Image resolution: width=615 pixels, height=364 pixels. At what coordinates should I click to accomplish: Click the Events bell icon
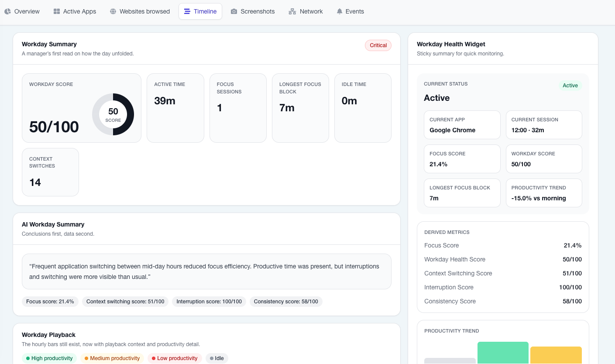click(340, 11)
